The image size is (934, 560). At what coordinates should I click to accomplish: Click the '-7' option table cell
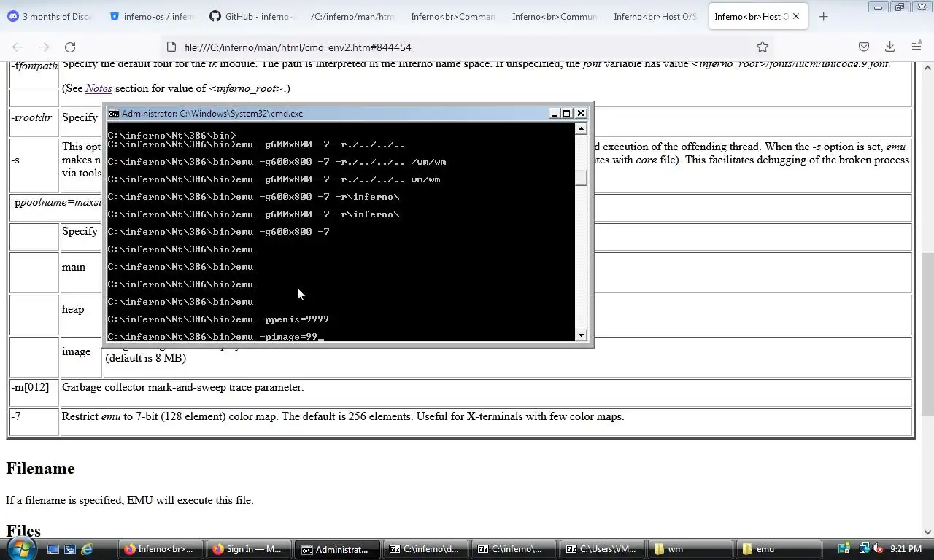click(x=34, y=421)
